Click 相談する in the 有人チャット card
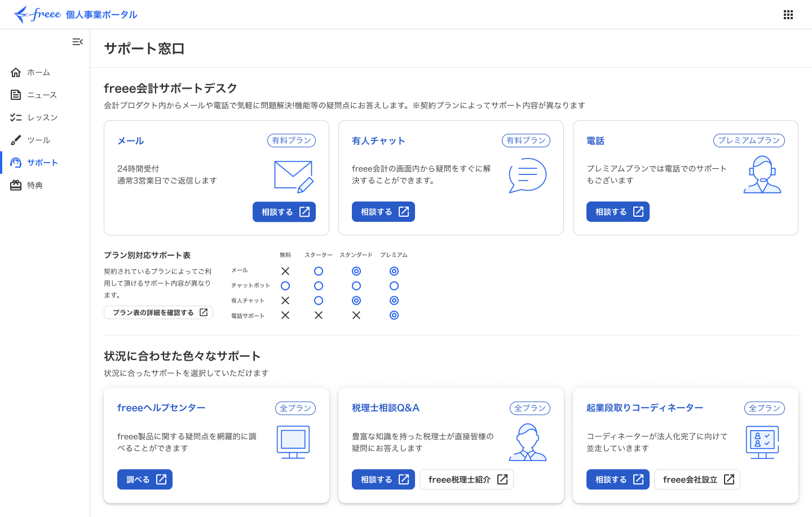The image size is (812, 517). pyautogui.click(x=383, y=212)
